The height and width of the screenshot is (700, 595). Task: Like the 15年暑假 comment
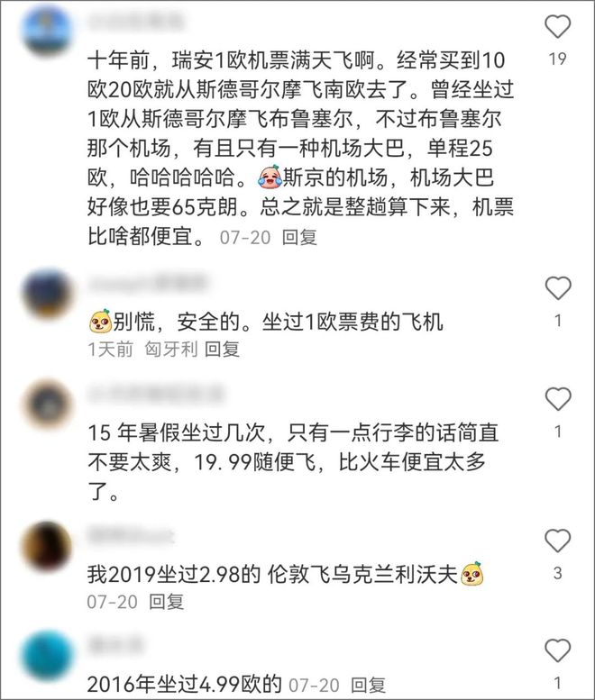558,399
